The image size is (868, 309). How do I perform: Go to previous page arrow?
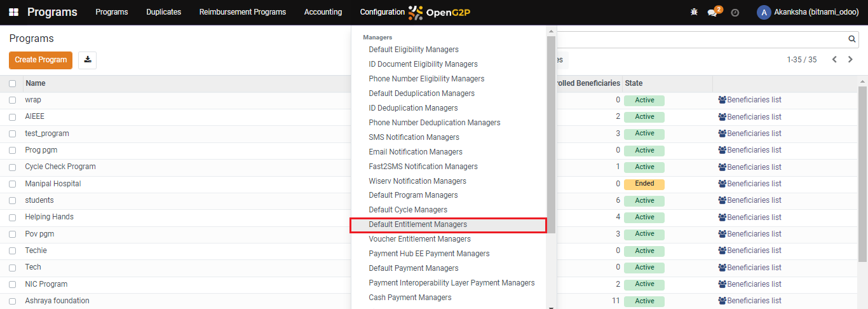pos(834,60)
